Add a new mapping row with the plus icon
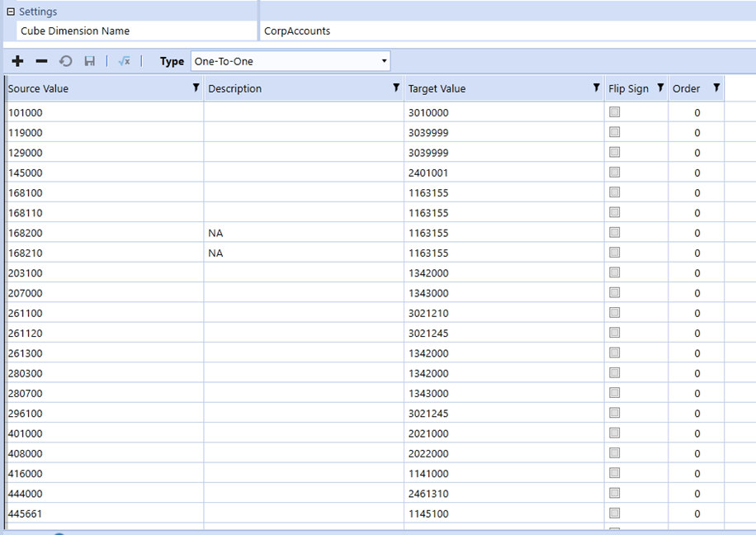 pyautogui.click(x=17, y=60)
